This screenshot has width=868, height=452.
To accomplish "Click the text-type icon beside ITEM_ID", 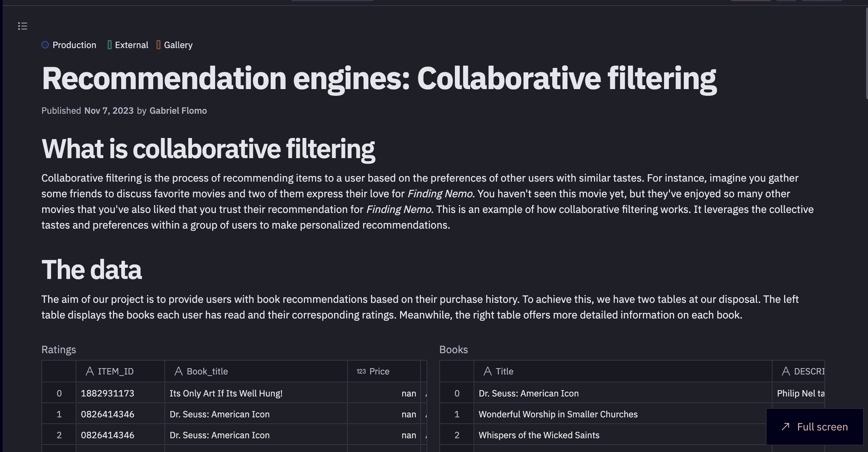I will click(x=90, y=371).
